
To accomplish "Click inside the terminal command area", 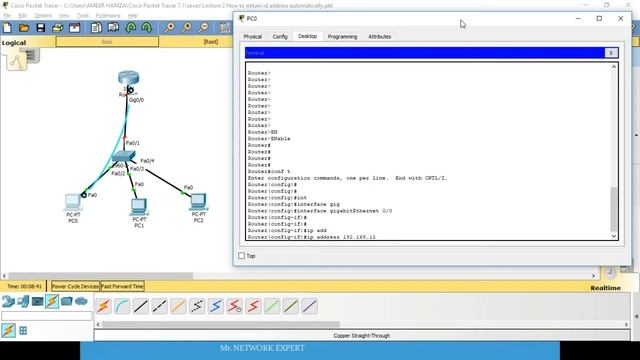I will (428, 151).
